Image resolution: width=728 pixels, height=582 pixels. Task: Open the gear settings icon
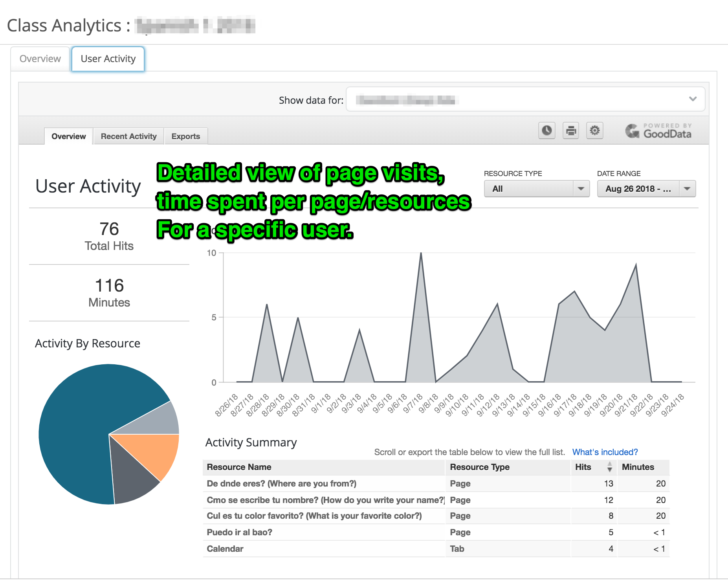tap(595, 130)
